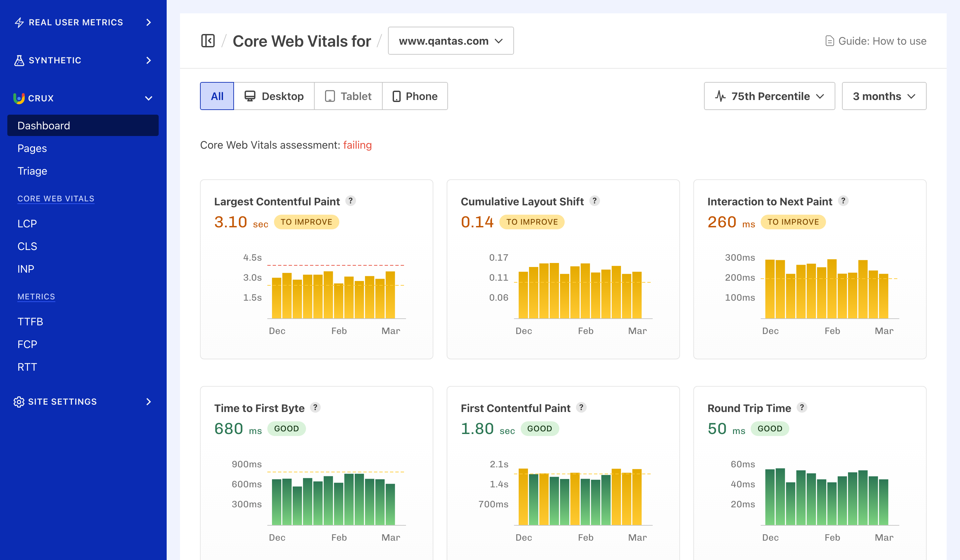Select Triage in the sidebar
Viewport: 960px width, 560px height.
tap(32, 171)
